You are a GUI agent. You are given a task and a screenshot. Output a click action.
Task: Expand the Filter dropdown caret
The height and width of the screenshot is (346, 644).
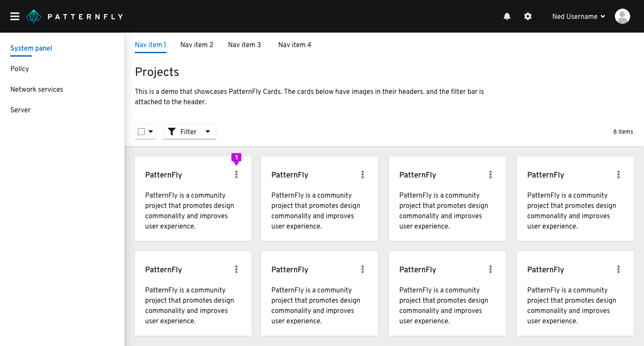[x=208, y=132]
